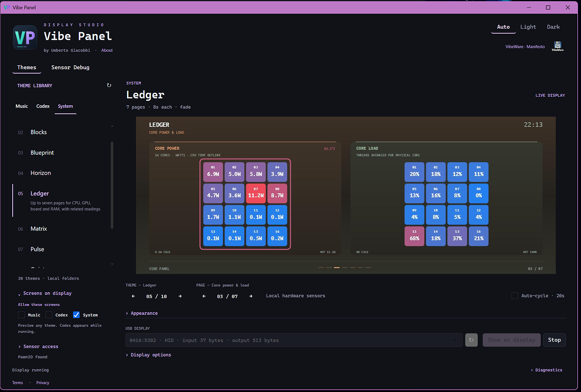
Task: Open the USB display device dropdown
Action: click(x=294, y=340)
